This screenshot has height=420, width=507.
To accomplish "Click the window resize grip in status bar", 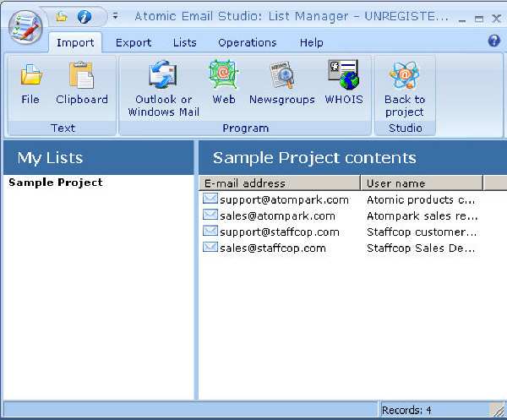I will 498,411.
